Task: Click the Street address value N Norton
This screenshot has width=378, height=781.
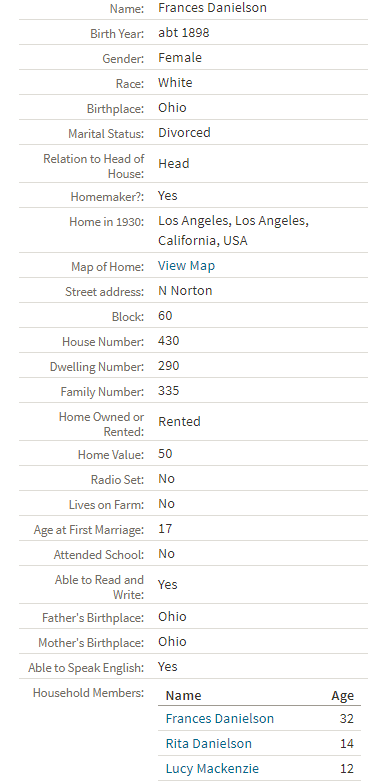Action: (x=185, y=291)
